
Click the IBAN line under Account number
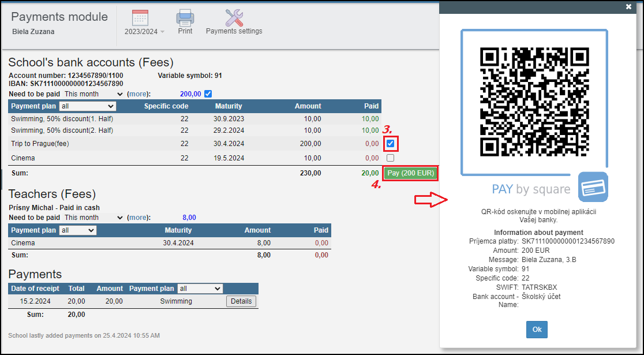[66, 84]
